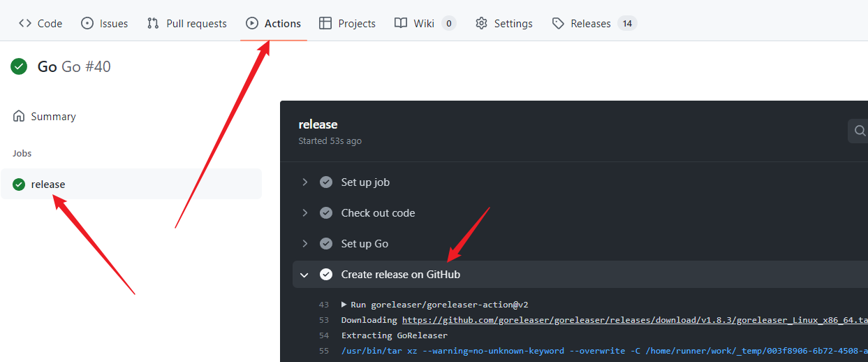Open the Code tab
The image size is (868, 362).
(41, 23)
